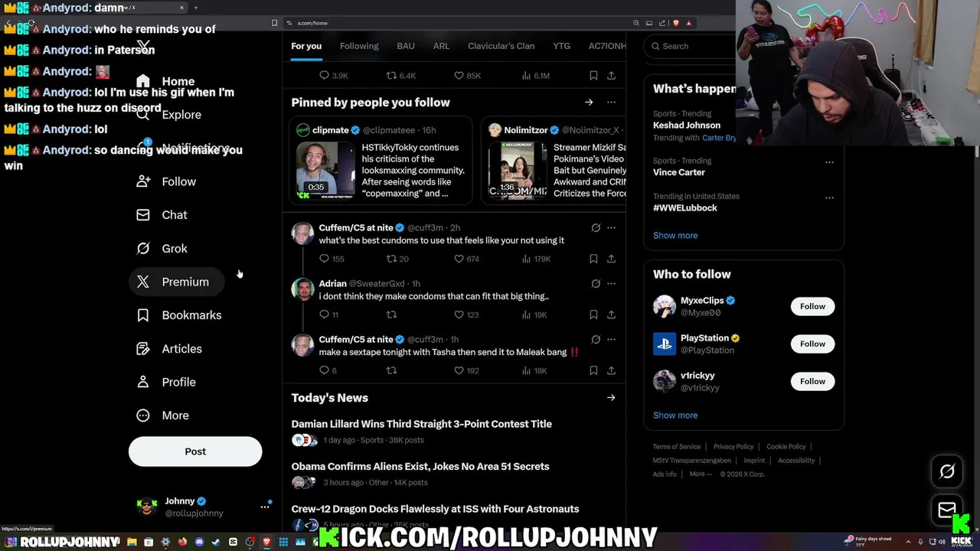This screenshot has width=980, height=551.
Task: Open Articles in the sidebar
Action: point(169,349)
